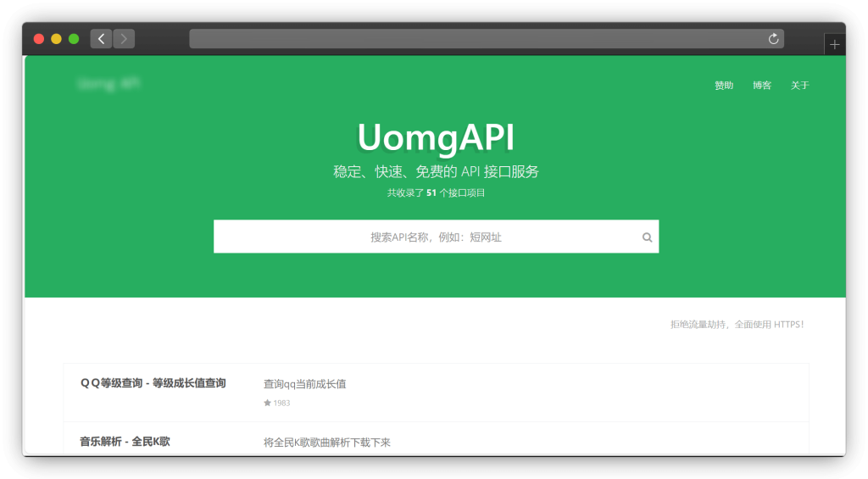
Task: Open a new tab with plus icon
Action: tap(834, 45)
